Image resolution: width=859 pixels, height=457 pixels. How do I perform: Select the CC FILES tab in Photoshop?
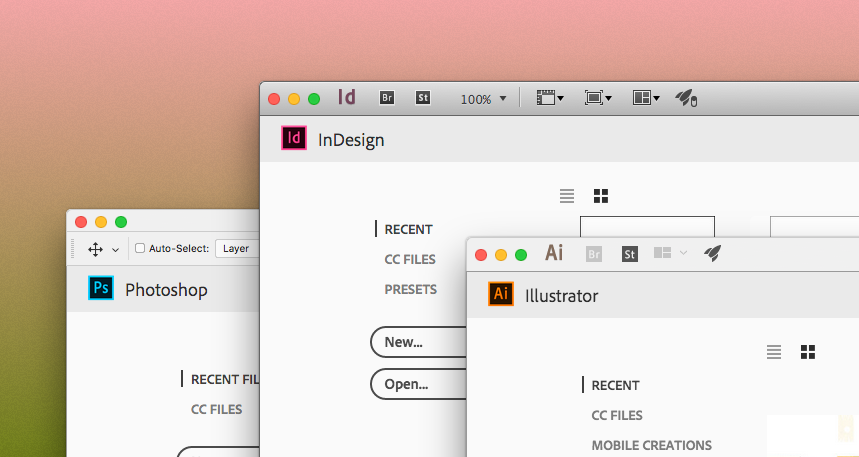pos(216,409)
